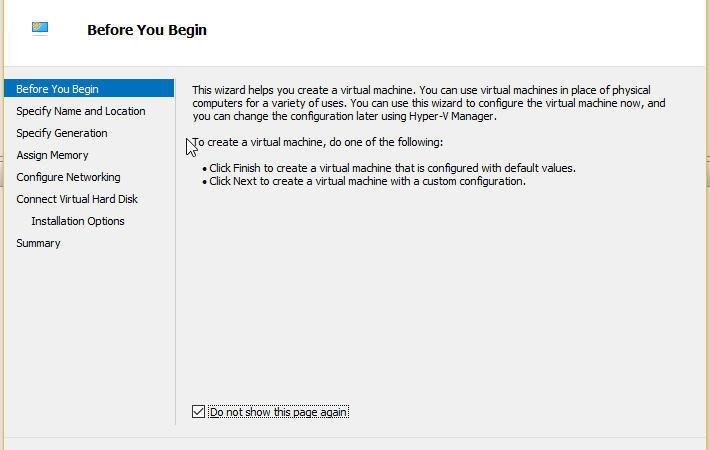Open Connect Virtual Hard Disk step
Screen dimensions: 710x450
(77, 199)
